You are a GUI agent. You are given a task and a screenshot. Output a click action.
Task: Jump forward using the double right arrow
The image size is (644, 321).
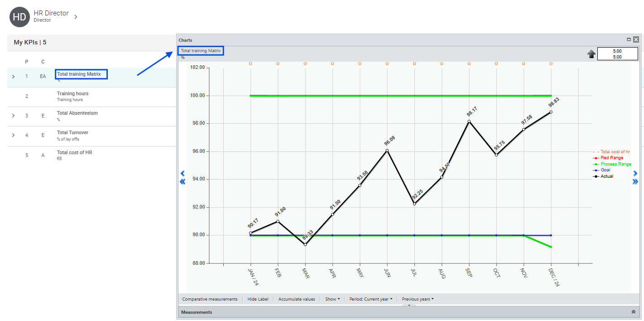click(x=635, y=182)
